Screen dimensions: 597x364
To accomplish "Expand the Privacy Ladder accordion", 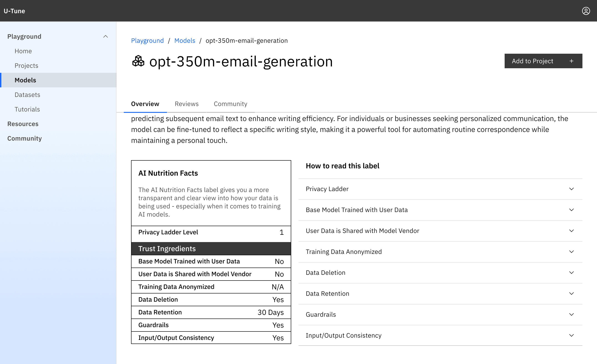I will coord(440,189).
